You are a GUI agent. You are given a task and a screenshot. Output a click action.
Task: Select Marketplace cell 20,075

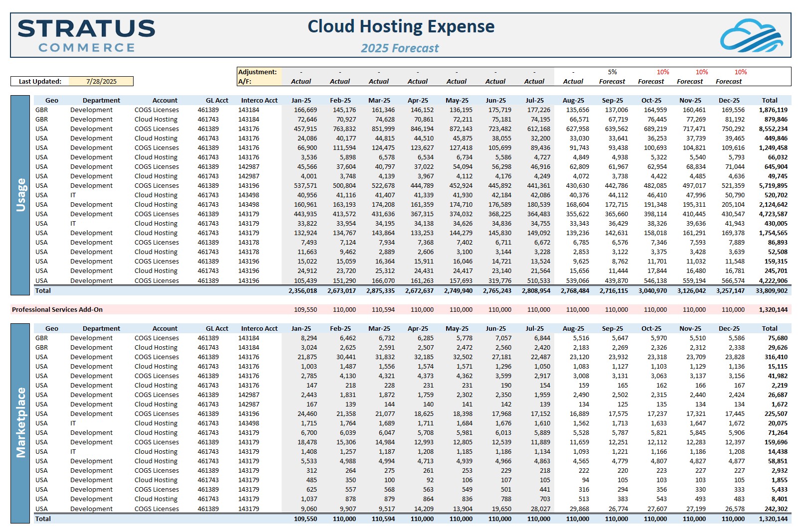[778, 423]
